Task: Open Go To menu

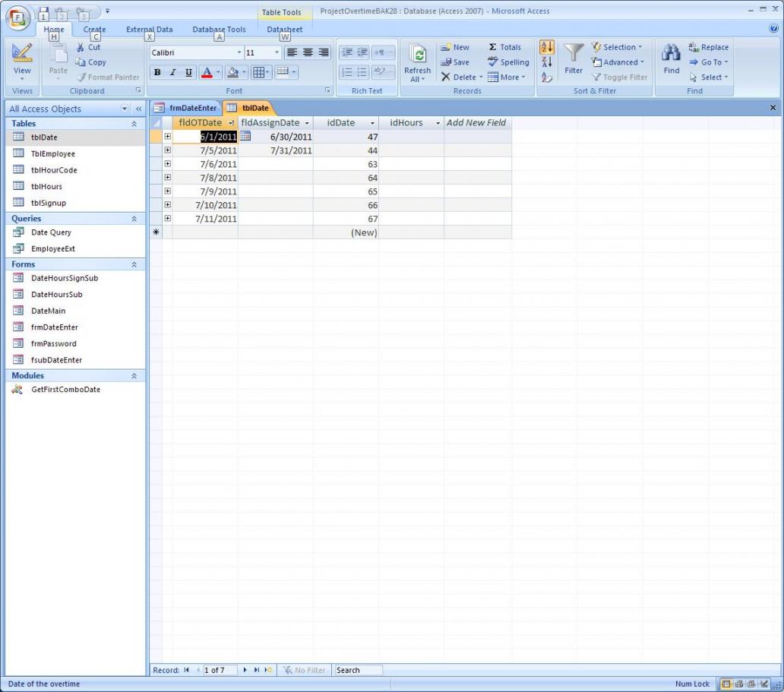Action: (709, 62)
